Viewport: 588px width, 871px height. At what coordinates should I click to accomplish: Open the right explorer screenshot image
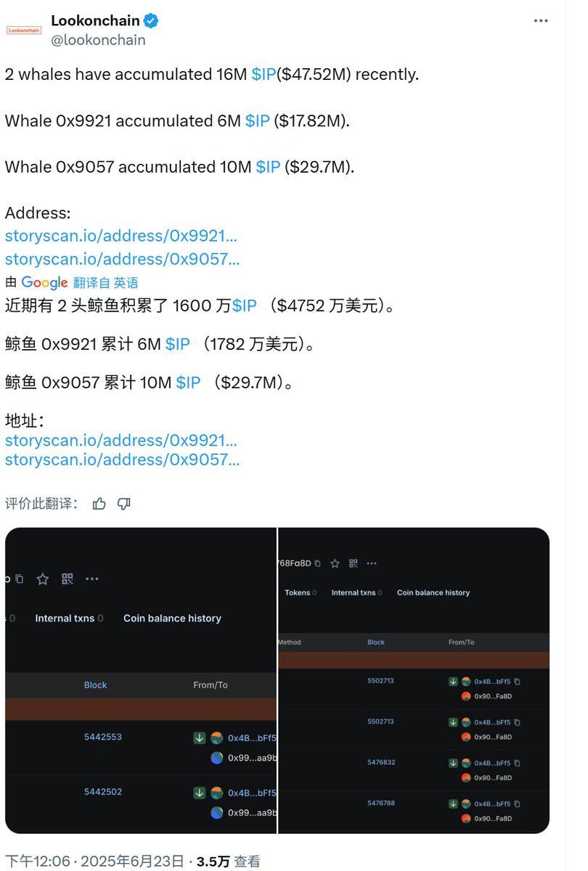tap(414, 680)
